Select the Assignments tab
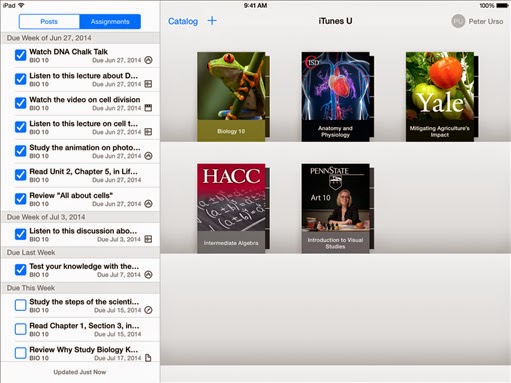Screen dimensions: 511x383 110,22
